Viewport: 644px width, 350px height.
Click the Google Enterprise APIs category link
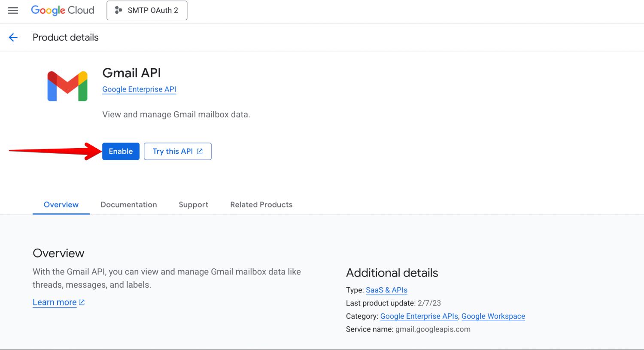tap(419, 317)
